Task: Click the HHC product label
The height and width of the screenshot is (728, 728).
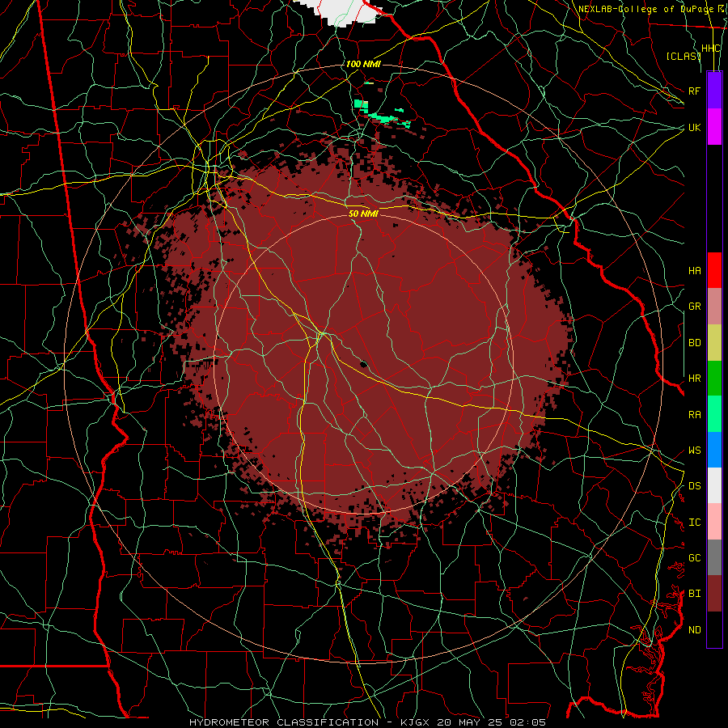Action: [x=711, y=49]
